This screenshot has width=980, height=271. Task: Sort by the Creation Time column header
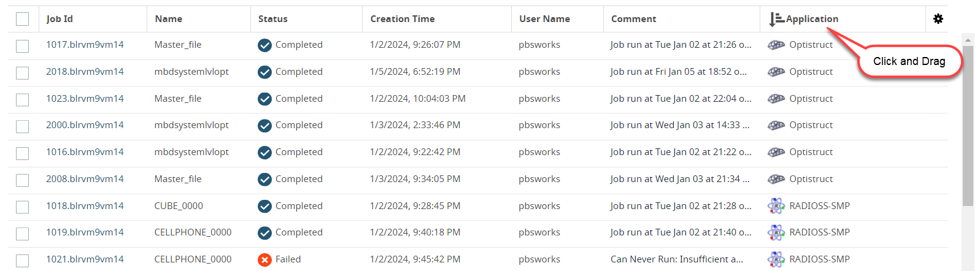[402, 19]
